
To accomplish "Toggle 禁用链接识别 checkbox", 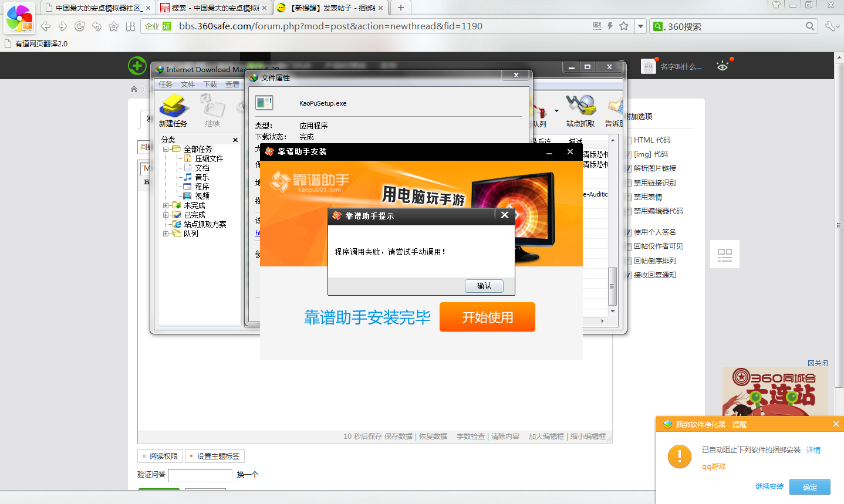I will pyautogui.click(x=629, y=183).
